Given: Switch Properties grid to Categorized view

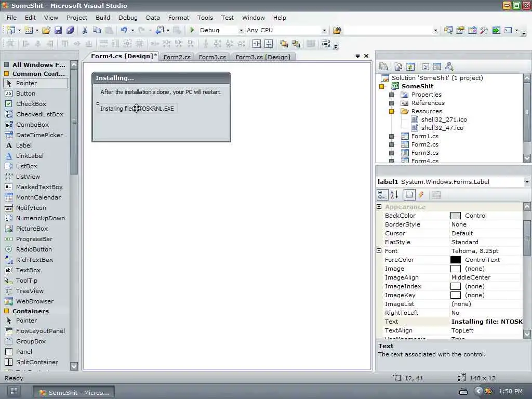Looking at the screenshot, I should (382, 195).
